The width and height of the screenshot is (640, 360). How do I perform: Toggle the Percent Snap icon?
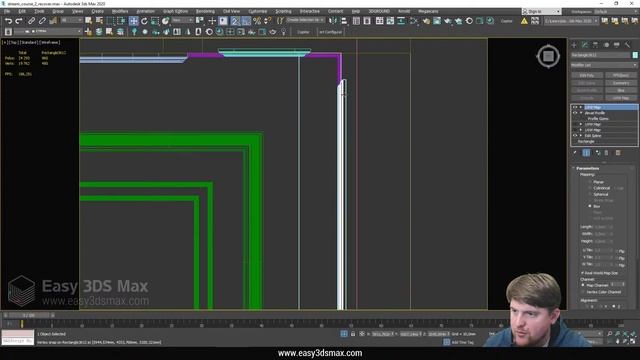[257, 21]
